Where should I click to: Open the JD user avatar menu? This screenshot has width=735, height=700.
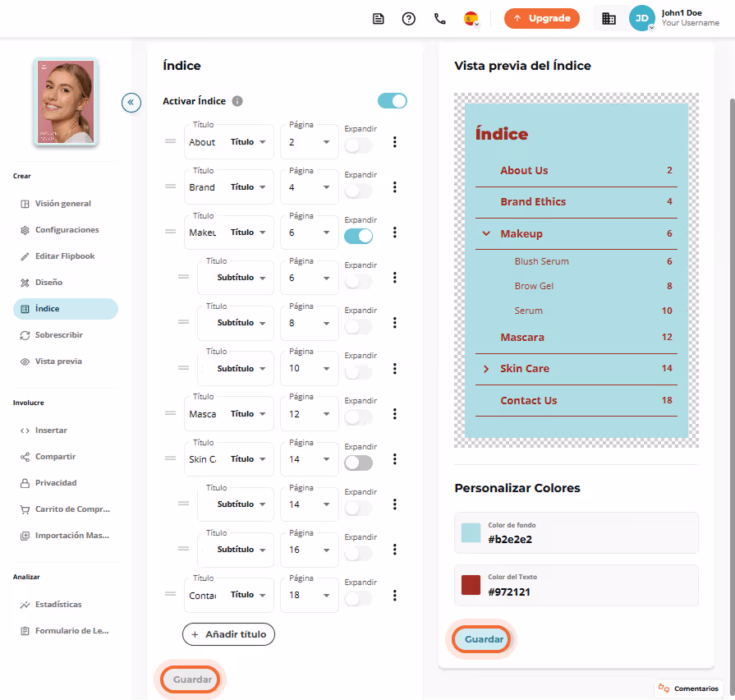pos(641,18)
